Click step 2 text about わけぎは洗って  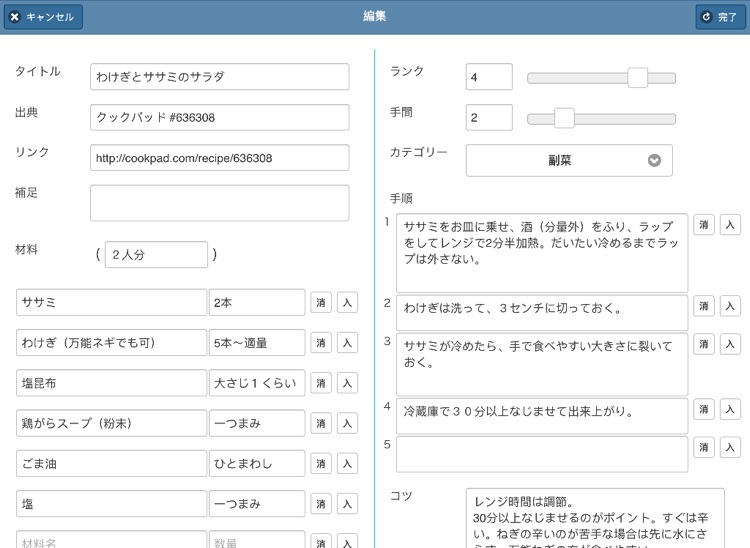pyautogui.click(x=542, y=313)
